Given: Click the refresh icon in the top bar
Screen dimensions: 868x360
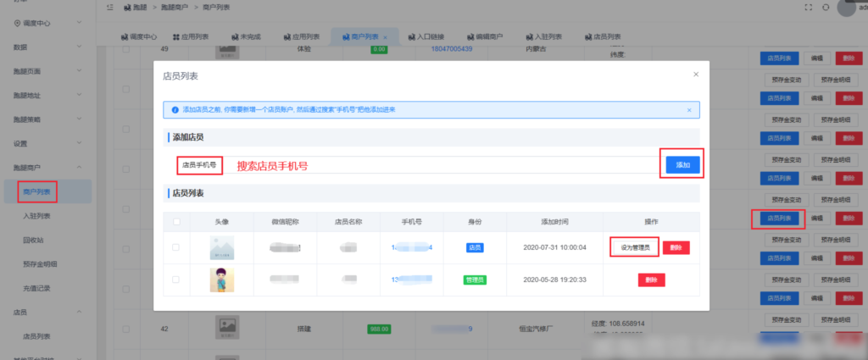Looking at the screenshot, I should pyautogui.click(x=826, y=8).
